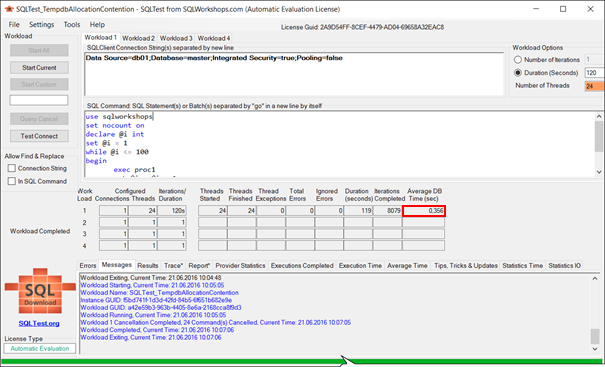
Task: Switch to the Workload 2 tab
Action: point(138,38)
